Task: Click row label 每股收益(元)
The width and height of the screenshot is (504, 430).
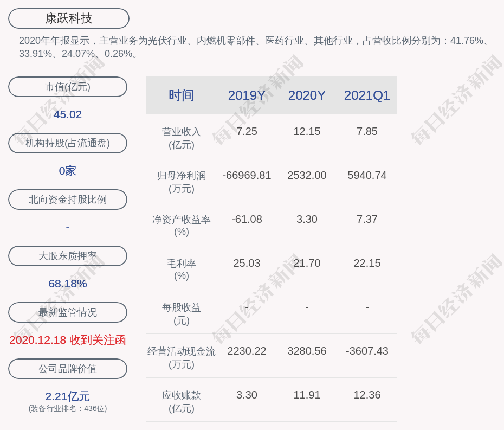Action: click(x=182, y=314)
